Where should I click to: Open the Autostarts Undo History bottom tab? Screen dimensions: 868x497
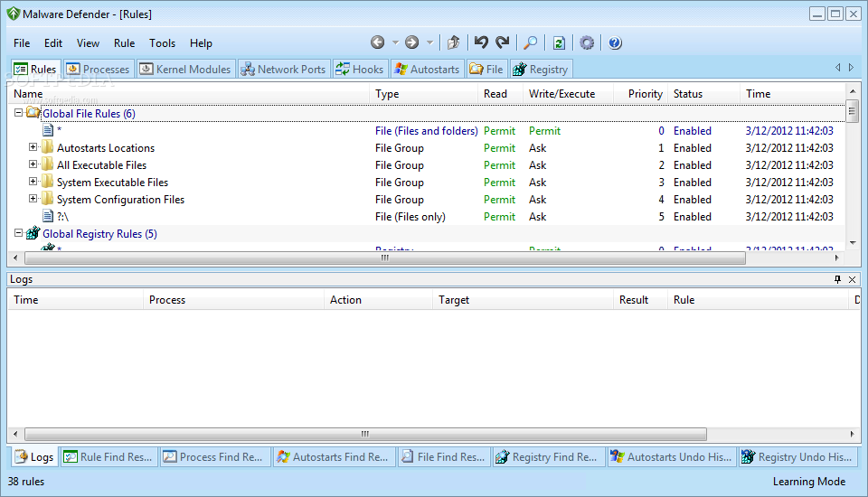672,457
